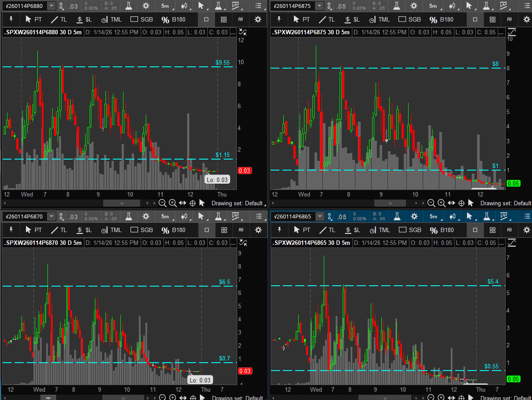Open chart settings gear in the P6865 top toolbar
Viewport: 532px width, 400px height.
pos(414,217)
